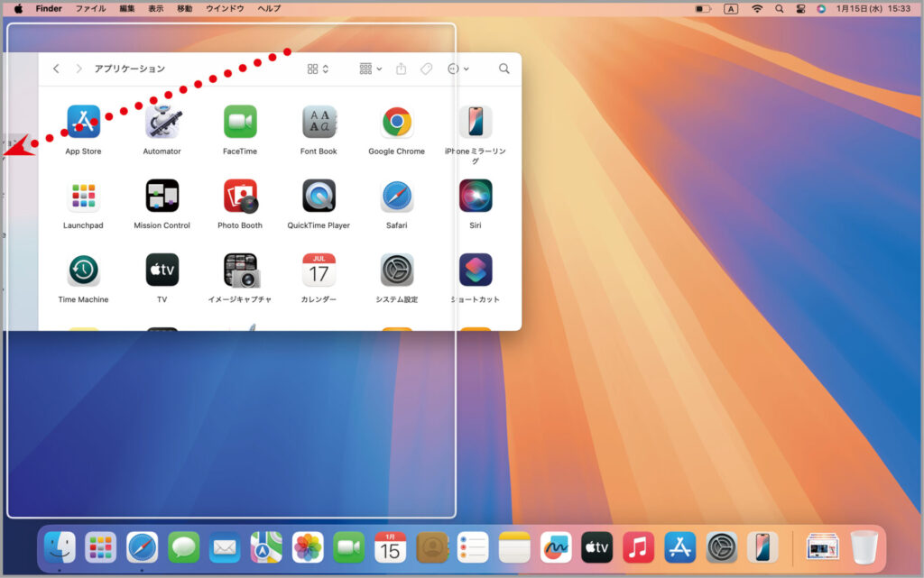The height and width of the screenshot is (578, 924).
Task: Open the Siri application icon
Action: 476,196
